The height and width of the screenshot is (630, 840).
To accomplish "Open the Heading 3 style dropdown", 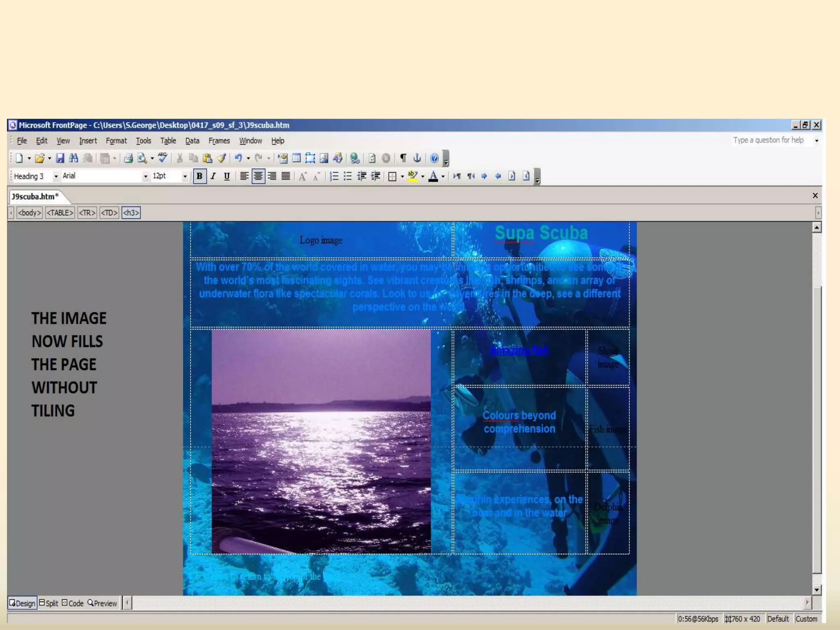I will pos(56,176).
